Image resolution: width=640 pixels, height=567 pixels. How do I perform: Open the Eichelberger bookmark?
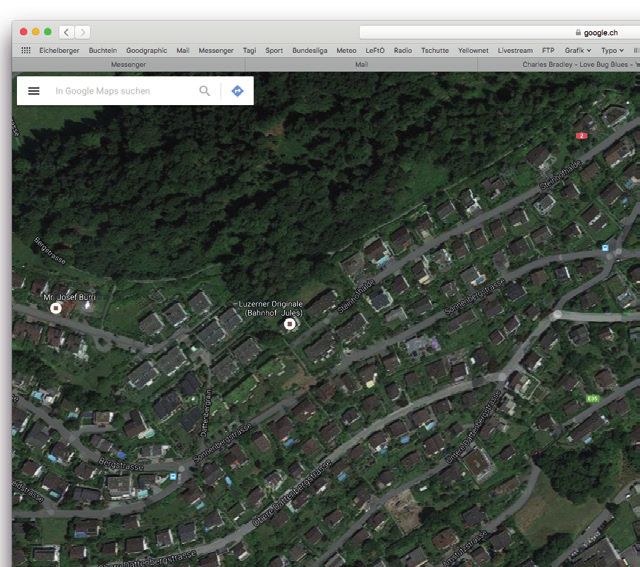pos(59,50)
